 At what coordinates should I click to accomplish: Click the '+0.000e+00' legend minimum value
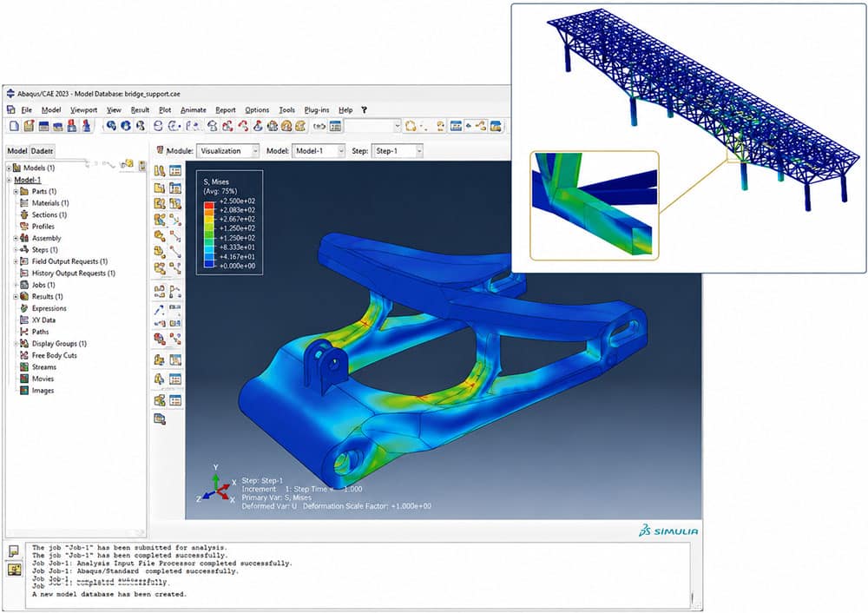(x=238, y=266)
